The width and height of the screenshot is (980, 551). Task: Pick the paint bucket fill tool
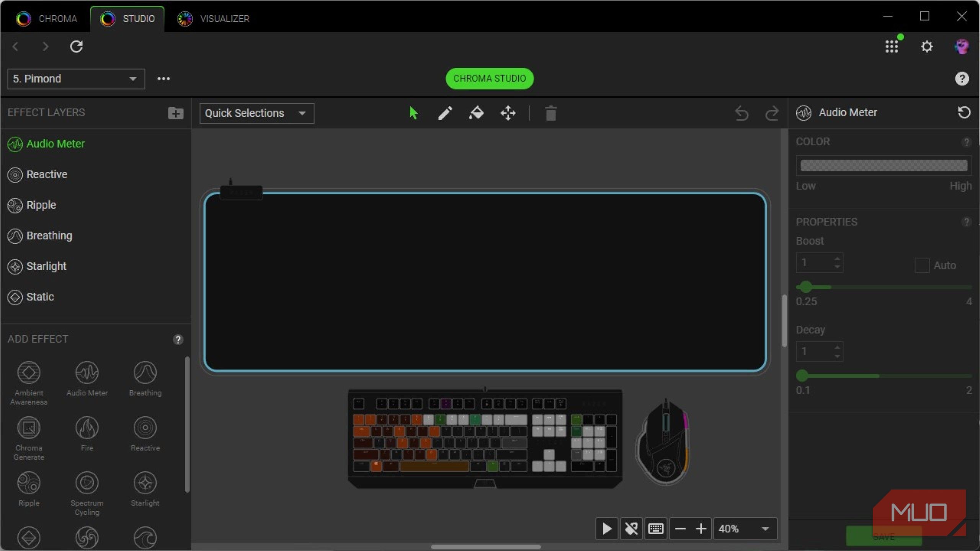(476, 113)
